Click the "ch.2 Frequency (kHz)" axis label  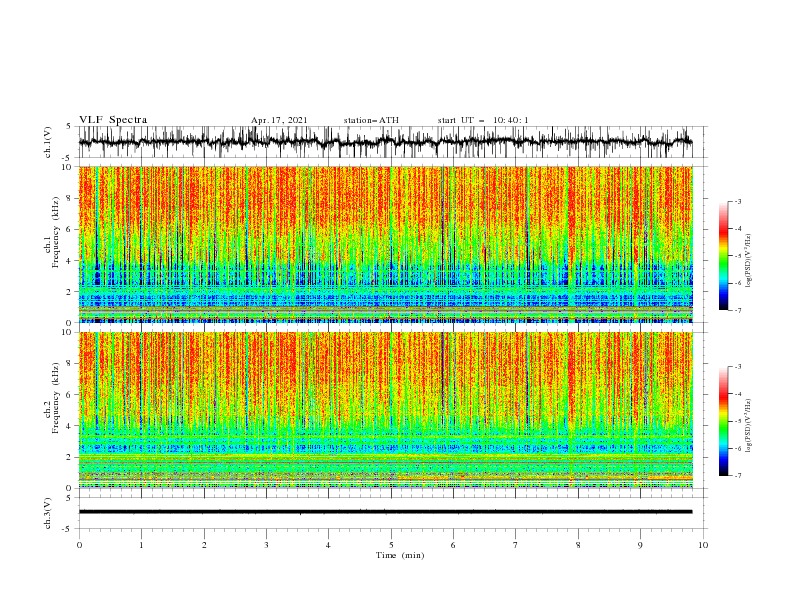(x=52, y=398)
